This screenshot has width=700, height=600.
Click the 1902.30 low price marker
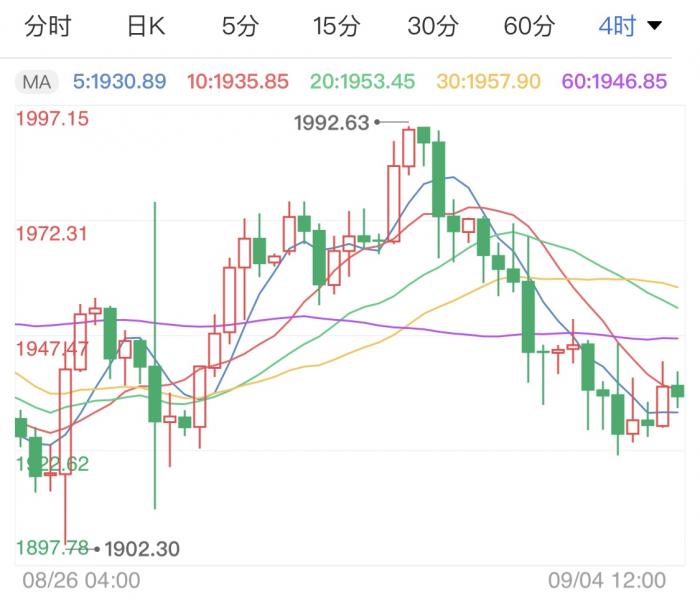point(141,548)
